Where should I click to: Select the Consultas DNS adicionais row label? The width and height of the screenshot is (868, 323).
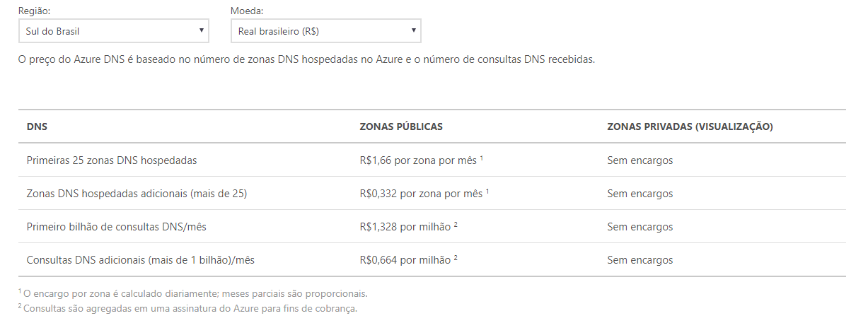click(140, 260)
